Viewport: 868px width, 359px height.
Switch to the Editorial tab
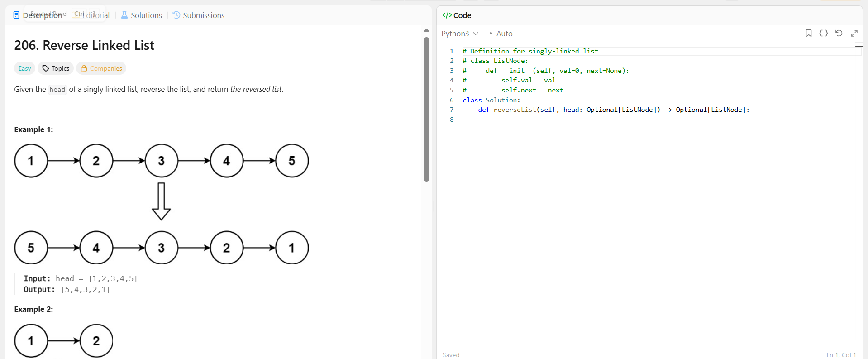click(x=96, y=15)
